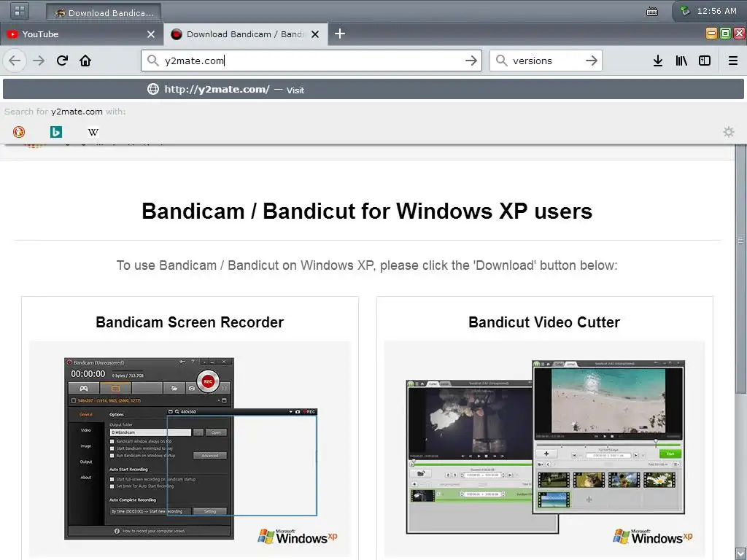The width and height of the screenshot is (747, 560).
Task: Click the network tray icon near clock
Action: click(x=684, y=11)
